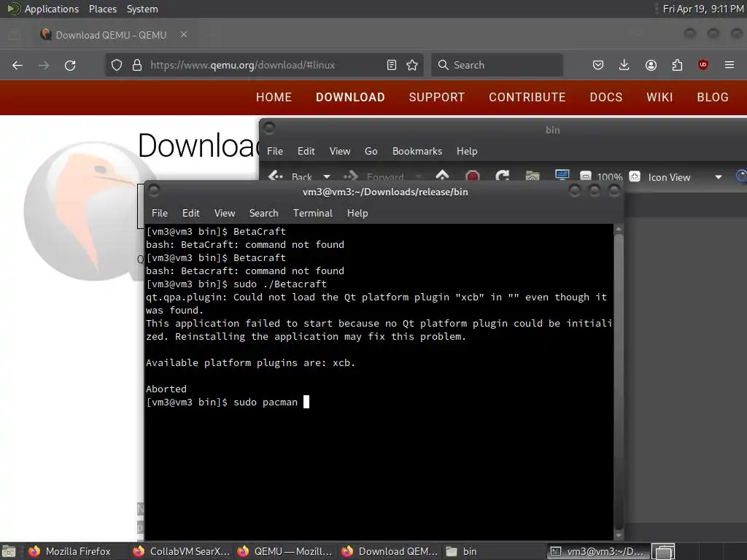Switch to bin folder taskbar item
The image size is (747, 560).
pyautogui.click(x=494, y=551)
